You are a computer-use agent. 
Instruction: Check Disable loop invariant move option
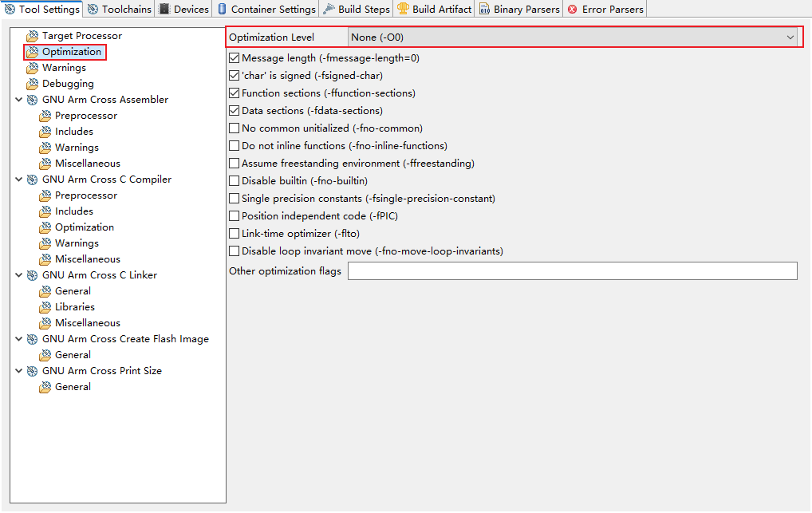234,251
